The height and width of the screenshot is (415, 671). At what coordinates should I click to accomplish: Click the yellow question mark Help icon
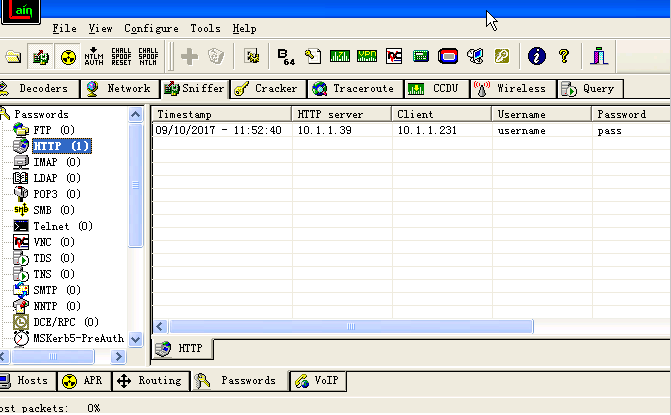[564, 56]
